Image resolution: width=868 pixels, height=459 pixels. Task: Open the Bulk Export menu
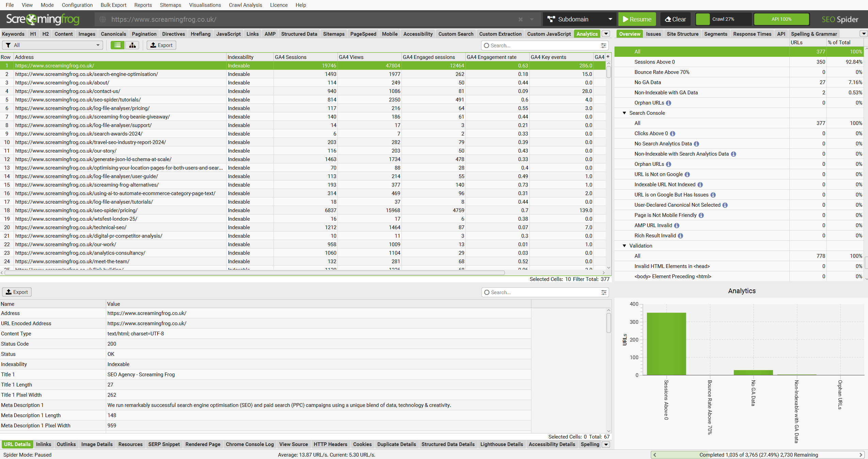[x=113, y=5]
